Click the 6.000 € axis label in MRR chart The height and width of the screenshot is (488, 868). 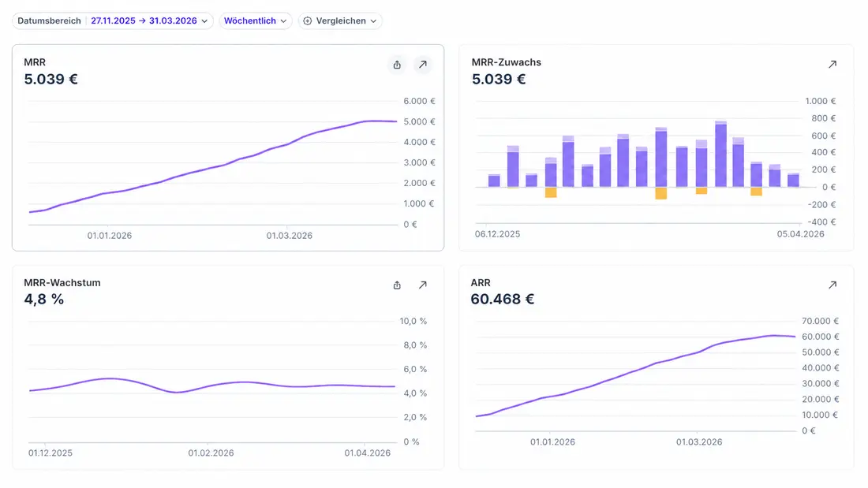(419, 101)
